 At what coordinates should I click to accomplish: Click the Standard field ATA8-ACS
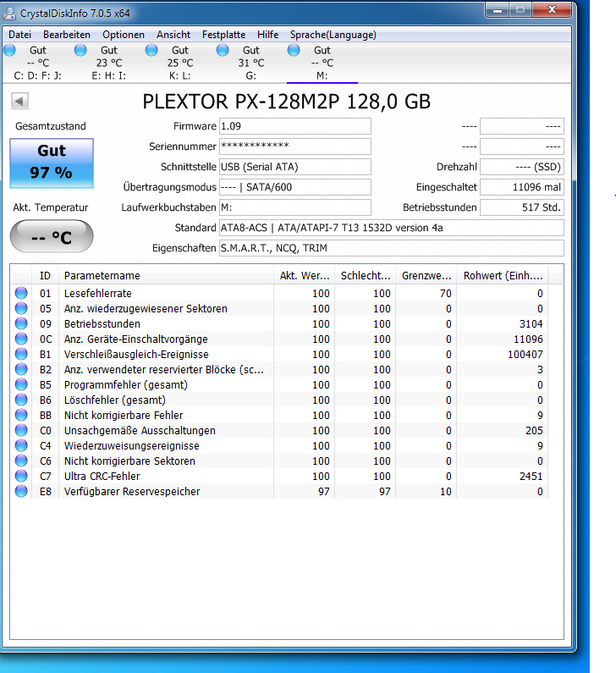point(392,228)
